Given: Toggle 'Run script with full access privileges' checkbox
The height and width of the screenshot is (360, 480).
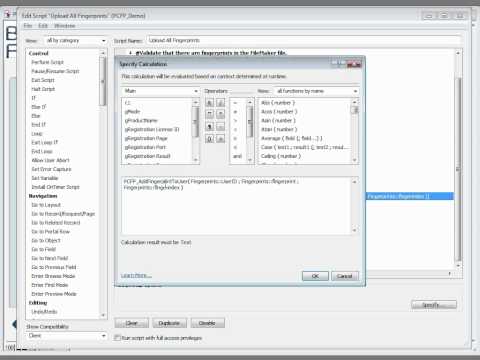Looking at the screenshot, I should click(117, 338).
